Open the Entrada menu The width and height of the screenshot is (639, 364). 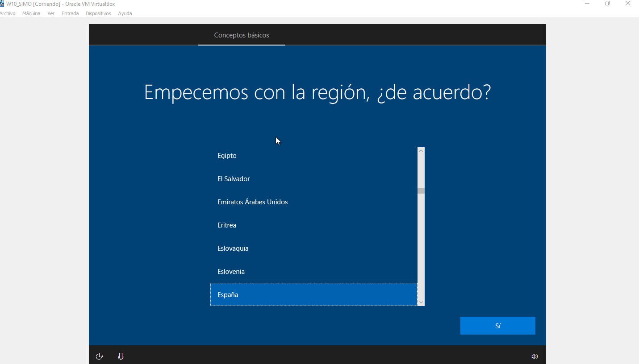tap(70, 13)
